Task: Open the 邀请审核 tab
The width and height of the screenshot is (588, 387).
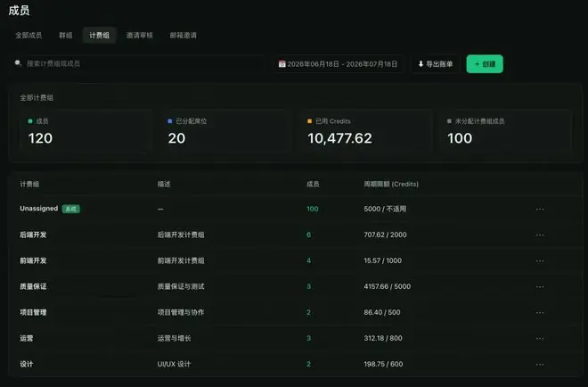Action: coord(140,36)
